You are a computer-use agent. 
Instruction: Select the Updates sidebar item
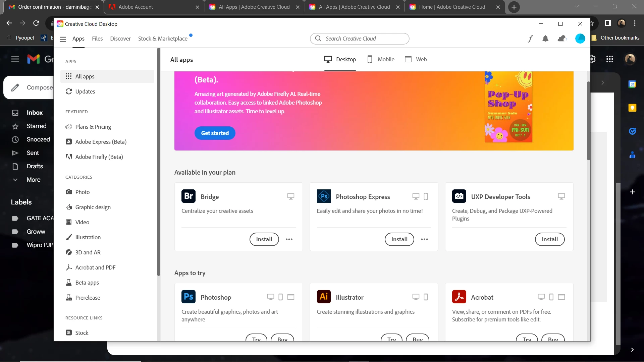click(x=85, y=92)
